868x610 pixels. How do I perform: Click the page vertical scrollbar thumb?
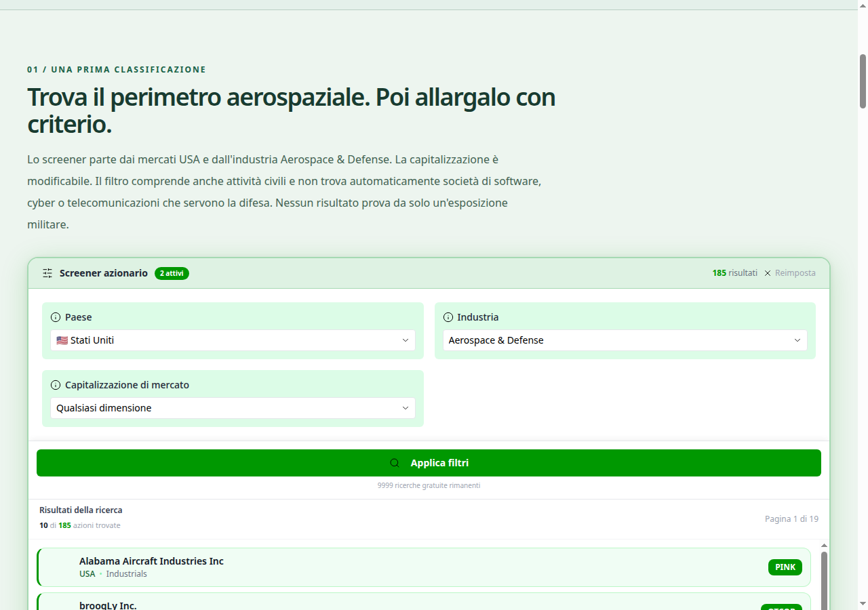click(x=863, y=81)
